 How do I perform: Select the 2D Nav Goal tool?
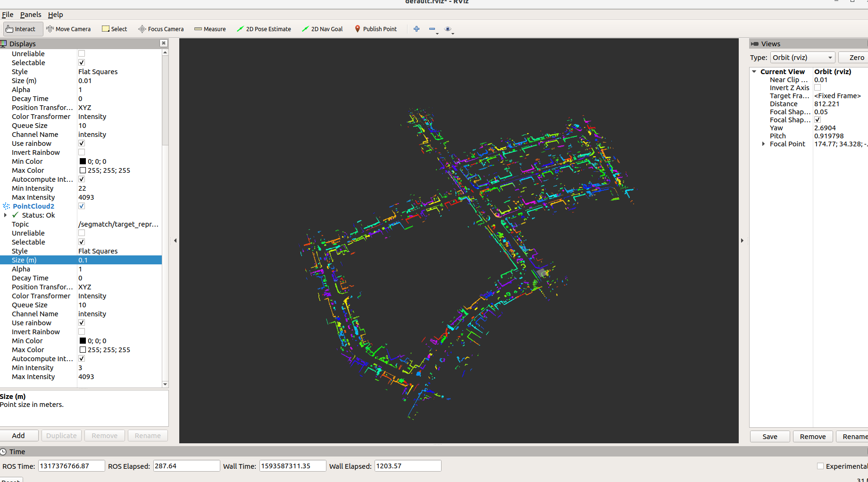point(322,29)
